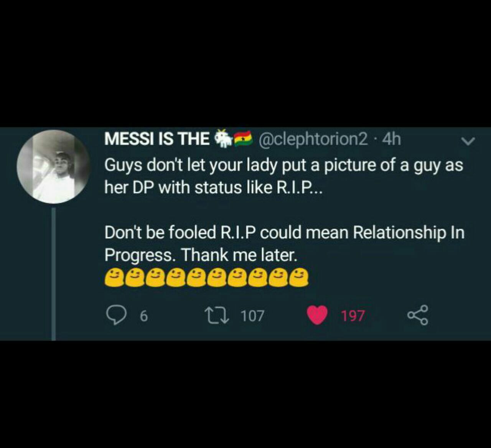Click the retweet count 107
Screen dimensions: 491x448
pos(252,316)
